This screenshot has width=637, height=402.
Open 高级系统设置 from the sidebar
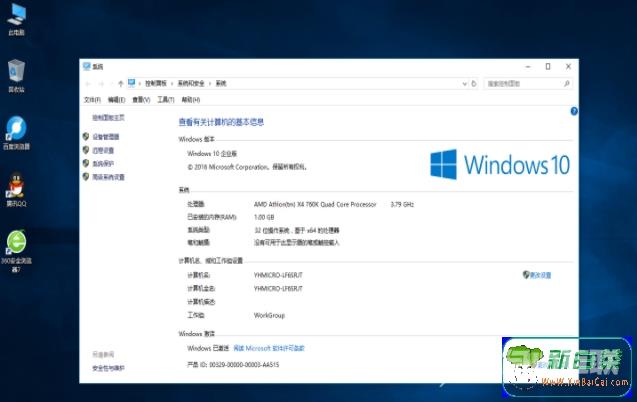(x=108, y=177)
